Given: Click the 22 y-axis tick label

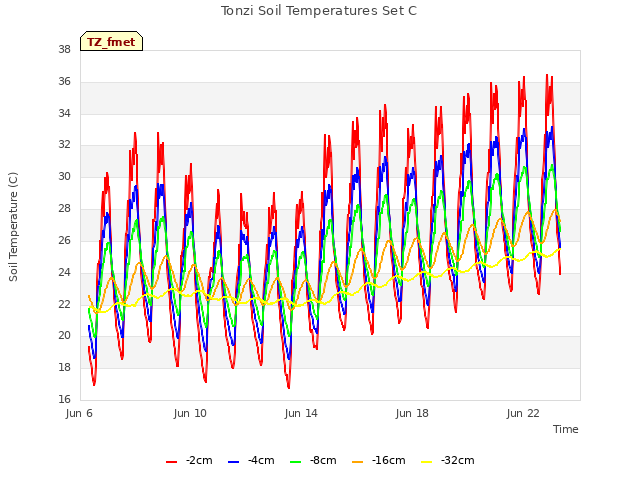Looking at the screenshot, I should (x=64, y=304).
